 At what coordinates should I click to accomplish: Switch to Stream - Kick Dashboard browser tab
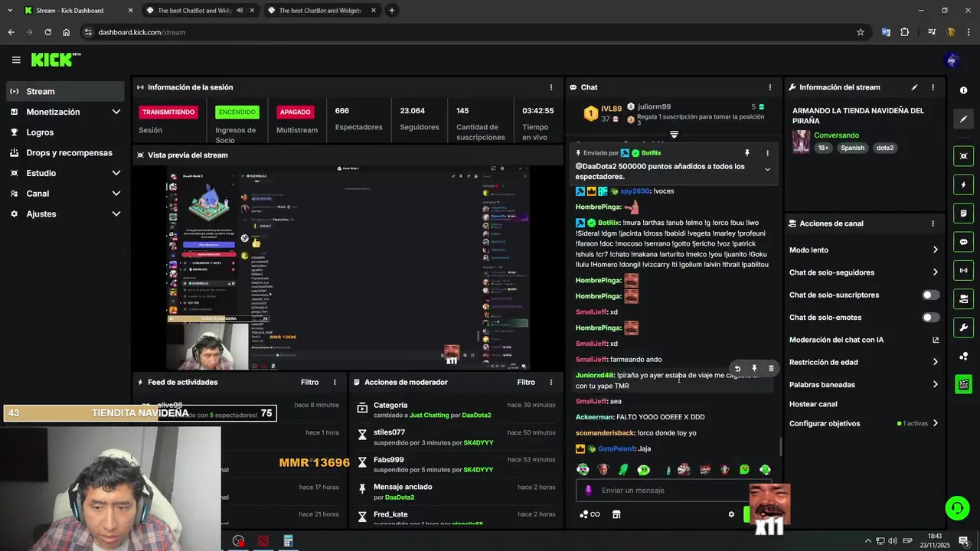(x=78, y=11)
